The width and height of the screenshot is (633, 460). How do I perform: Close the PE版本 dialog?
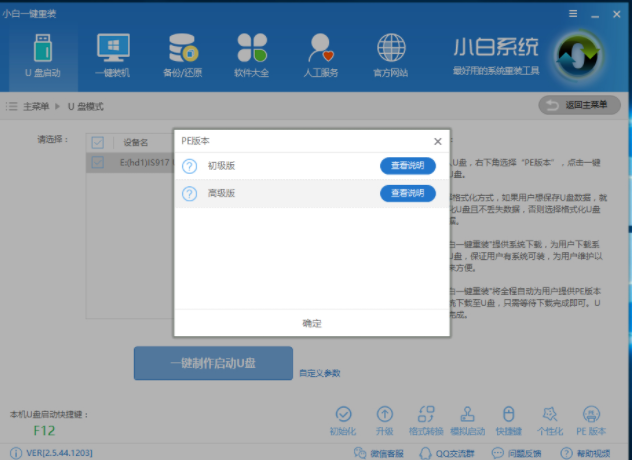click(437, 142)
